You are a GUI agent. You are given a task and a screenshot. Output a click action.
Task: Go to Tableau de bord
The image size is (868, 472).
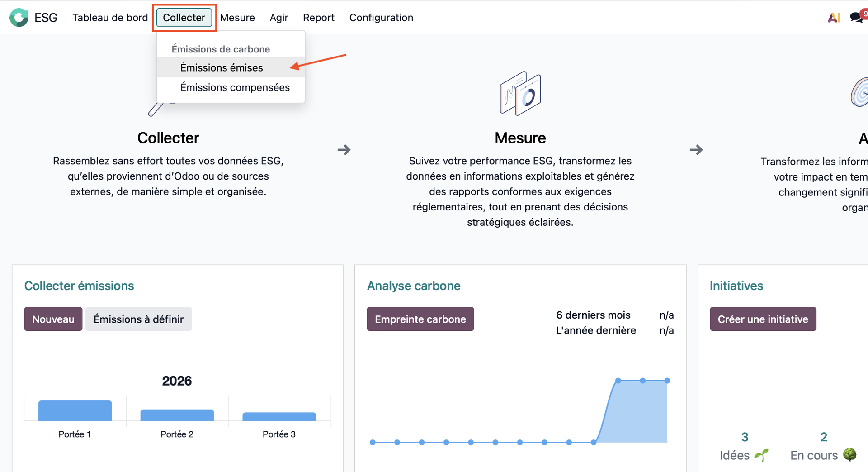point(110,18)
